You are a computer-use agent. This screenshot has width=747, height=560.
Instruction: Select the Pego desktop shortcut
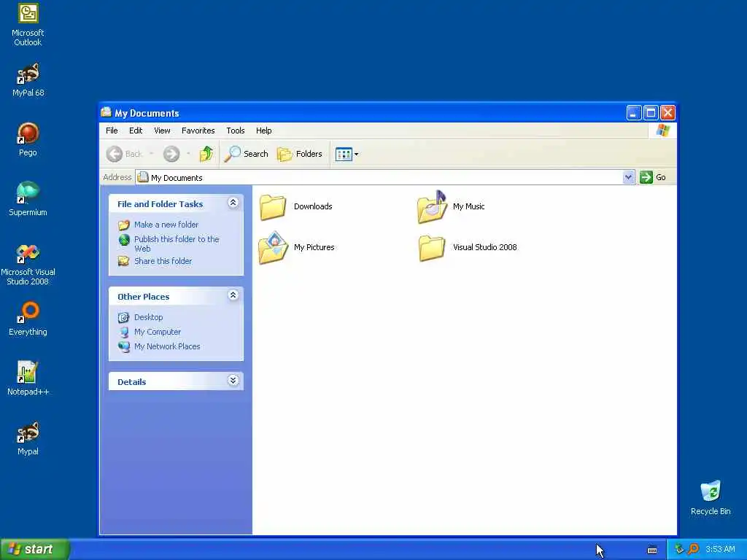(28, 139)
